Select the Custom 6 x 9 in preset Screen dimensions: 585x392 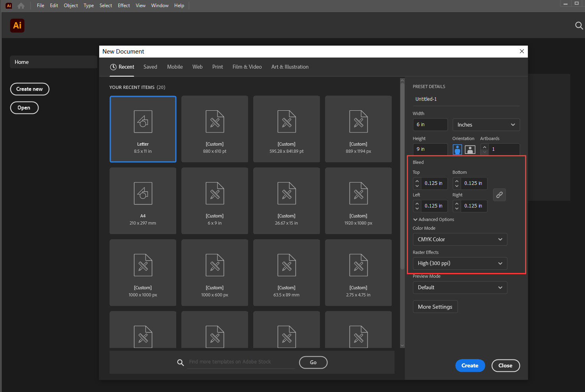tap(215, 201)
